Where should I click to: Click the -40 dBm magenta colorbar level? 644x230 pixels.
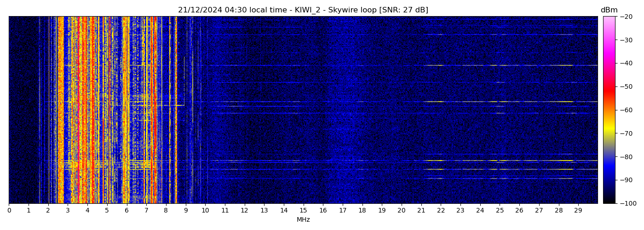609,63
